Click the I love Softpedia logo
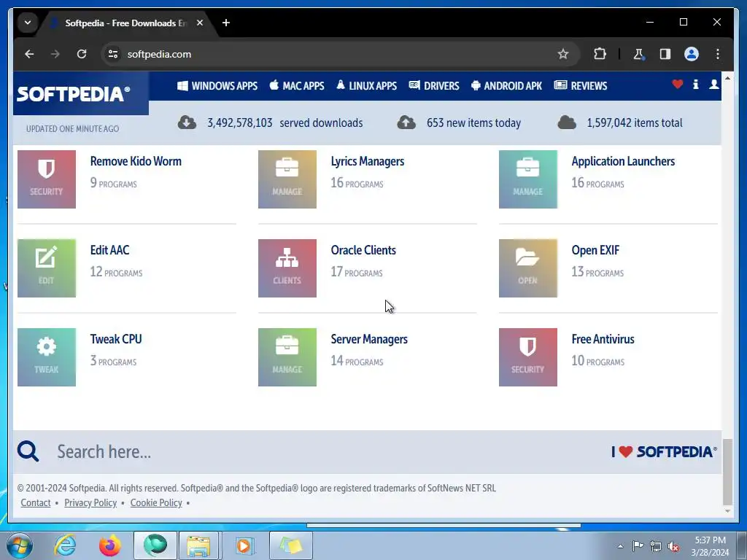747x560 pixels. (x=664, y=451)
